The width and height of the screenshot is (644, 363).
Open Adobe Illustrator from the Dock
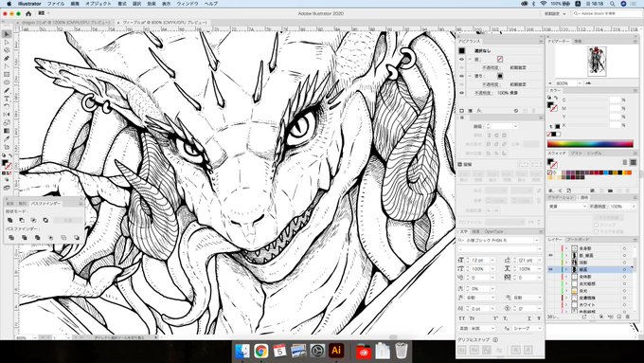(x=336, y=351)
